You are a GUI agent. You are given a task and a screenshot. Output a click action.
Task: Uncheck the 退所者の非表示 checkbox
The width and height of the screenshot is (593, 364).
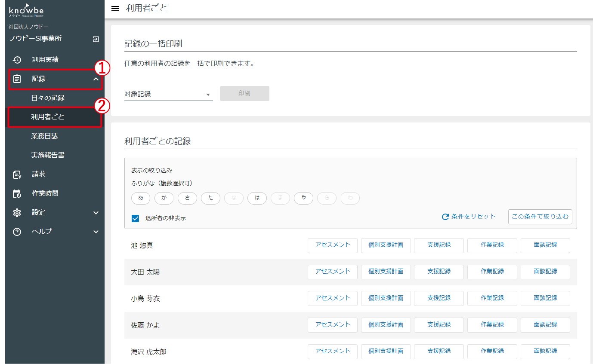coord(135,218)
